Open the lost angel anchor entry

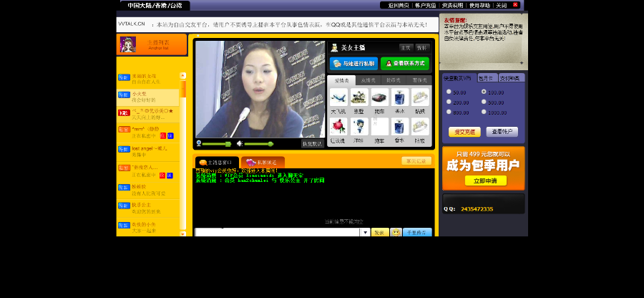(148, 152)
